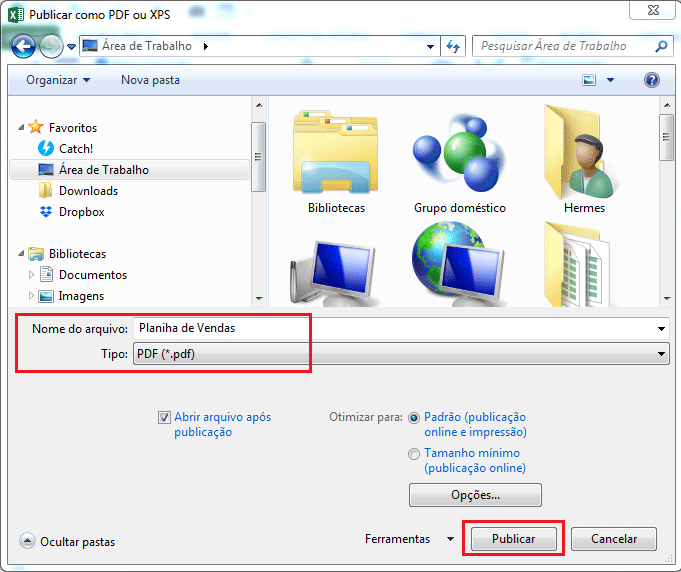Click the Publicar button
This screenshot has width=681, height=572.
[513, 539]
